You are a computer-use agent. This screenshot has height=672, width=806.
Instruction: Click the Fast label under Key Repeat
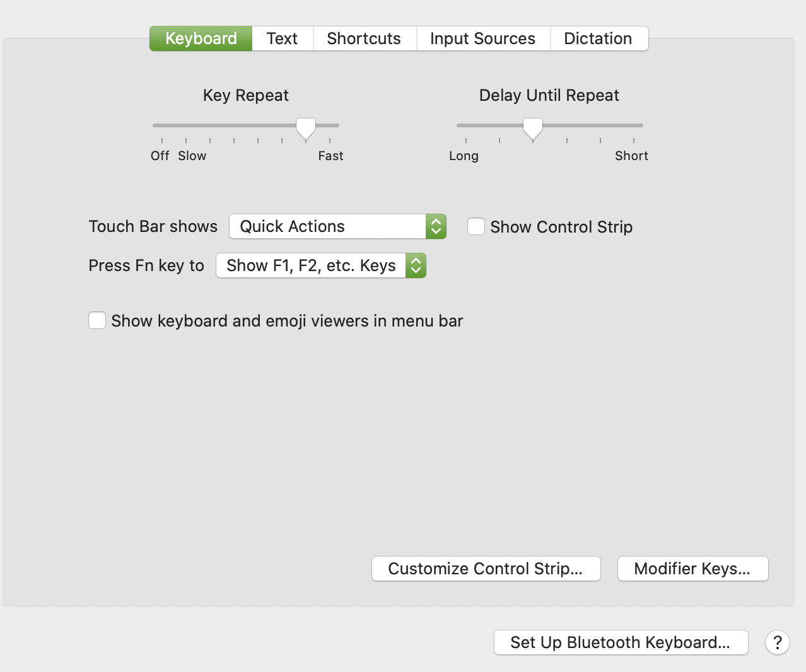click(330, 156)
